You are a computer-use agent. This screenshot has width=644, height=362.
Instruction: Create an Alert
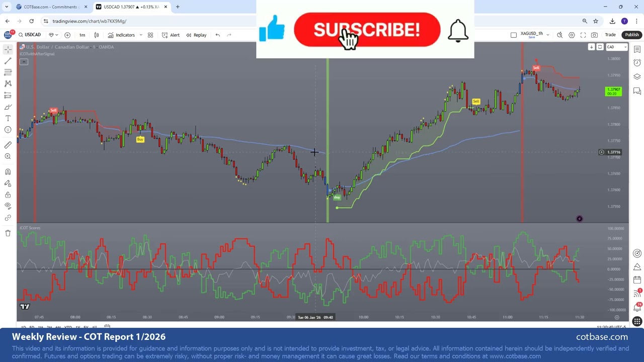pos(171,35)
